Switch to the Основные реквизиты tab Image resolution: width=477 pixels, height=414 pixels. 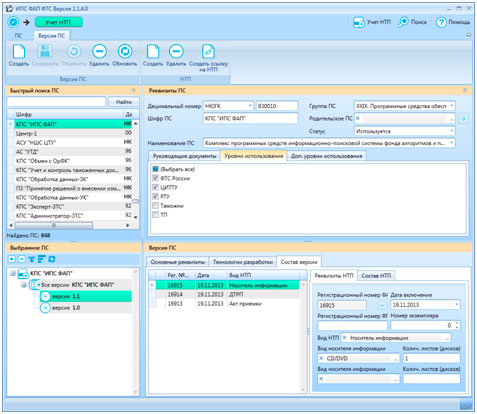[178, 262]
